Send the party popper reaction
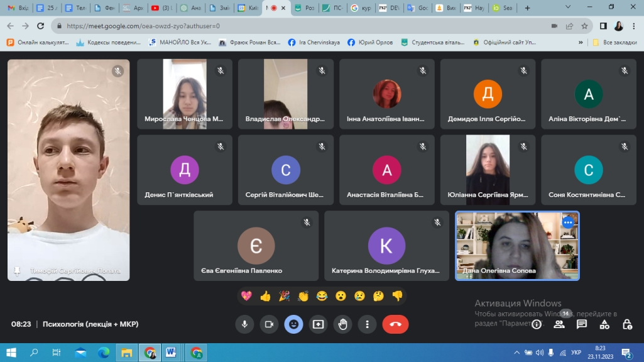 click(284, 296)
